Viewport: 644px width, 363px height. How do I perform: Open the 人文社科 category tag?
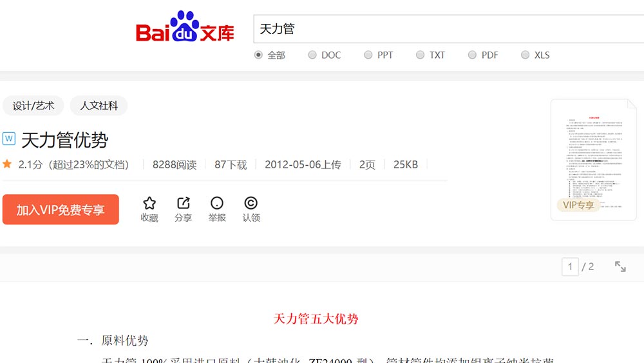coord(99,106)
